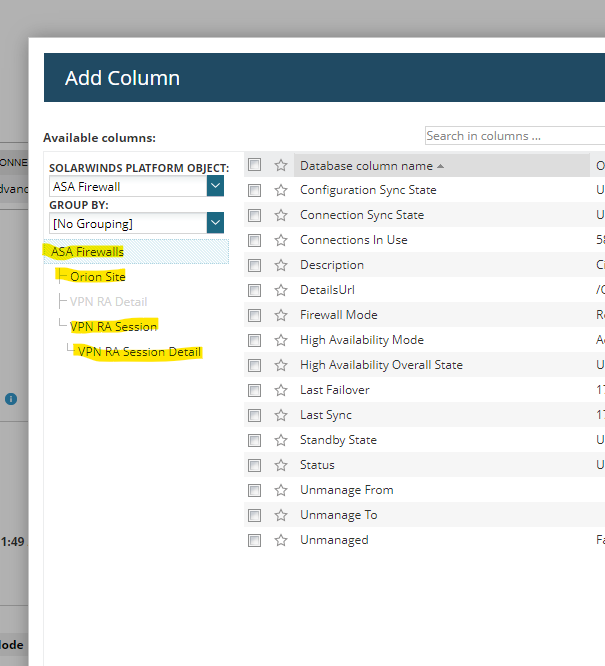Select the Standby State checkbox

[254, 440]
